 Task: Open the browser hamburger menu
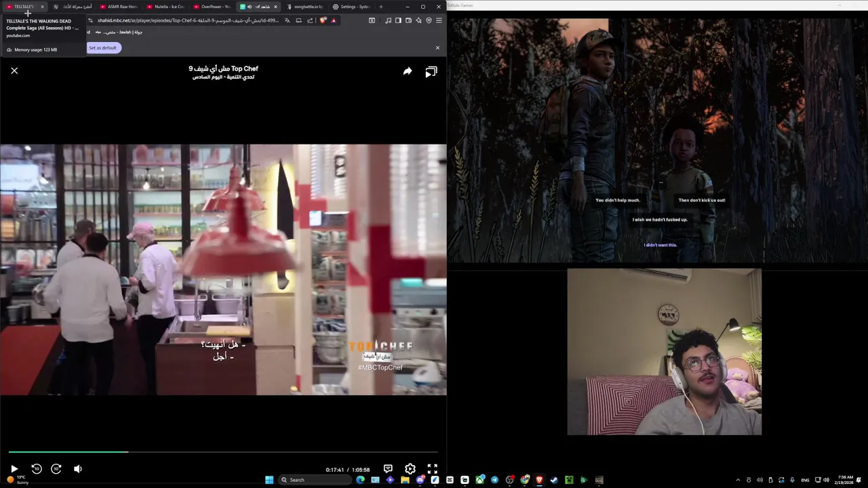[439, 20]
